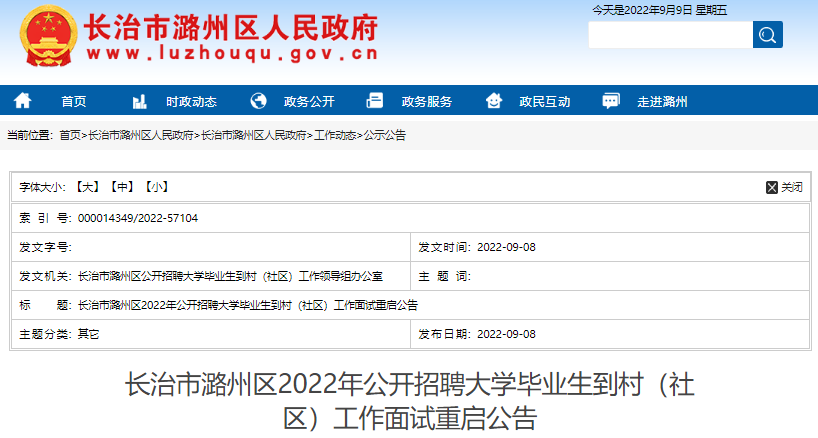
Task: Select index number 000014349/2022-57104
Action: point(138,218)
